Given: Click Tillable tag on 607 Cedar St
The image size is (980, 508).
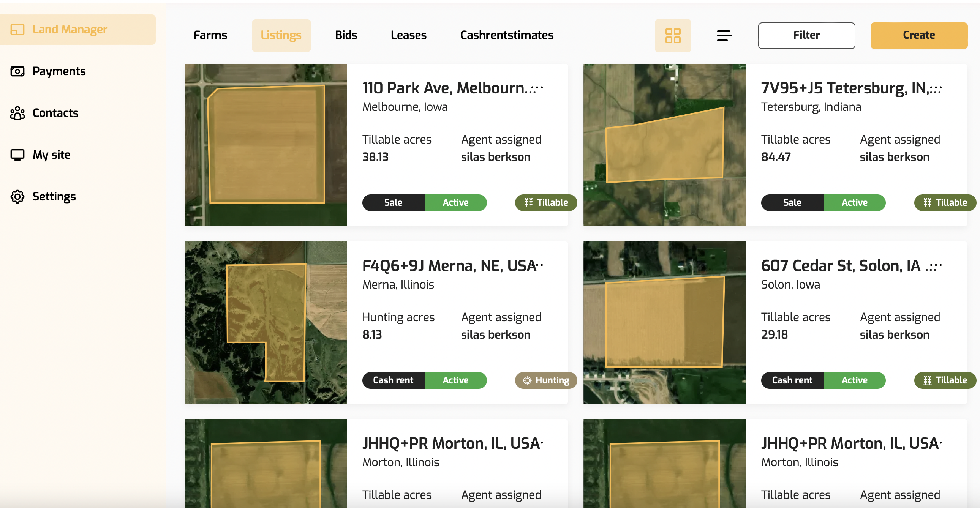Looking at the screenshot, I should [x=945, y=380].
